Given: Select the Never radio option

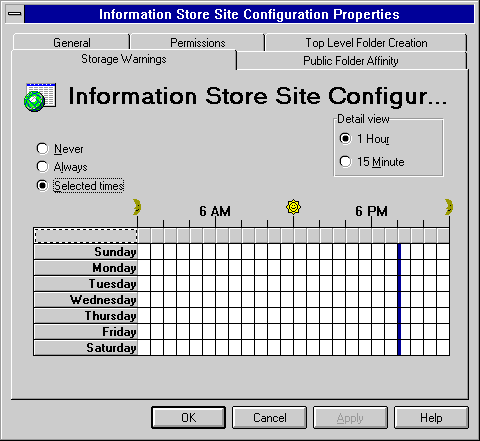Looking at the screenshot, I should (42, 149).
